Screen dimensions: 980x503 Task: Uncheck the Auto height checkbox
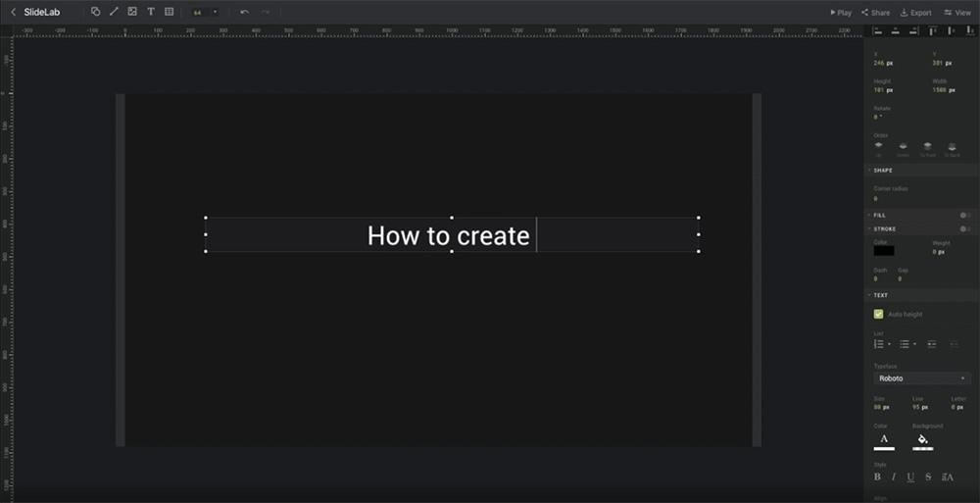878,314
